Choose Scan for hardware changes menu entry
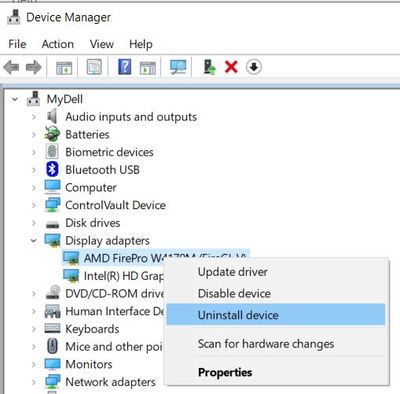The width and height of the screenshot is (400, 394). pos(276,344)
